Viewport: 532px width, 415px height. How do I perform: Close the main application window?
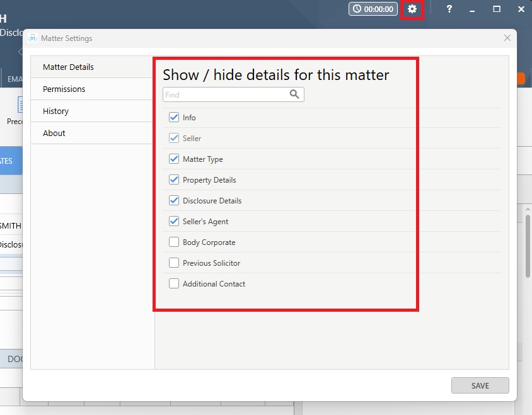click(x=521, y=9)
